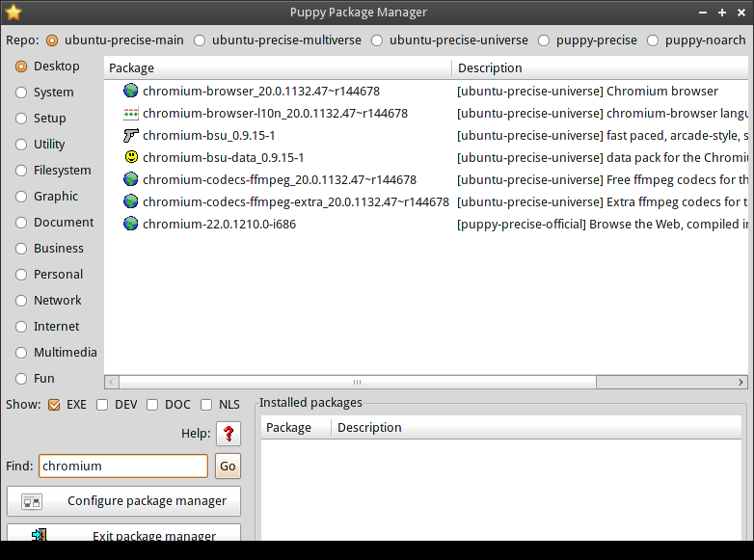This screenshot has height=560, width=754.
Task: Select the puppy-precise repo
Action: 544,40
